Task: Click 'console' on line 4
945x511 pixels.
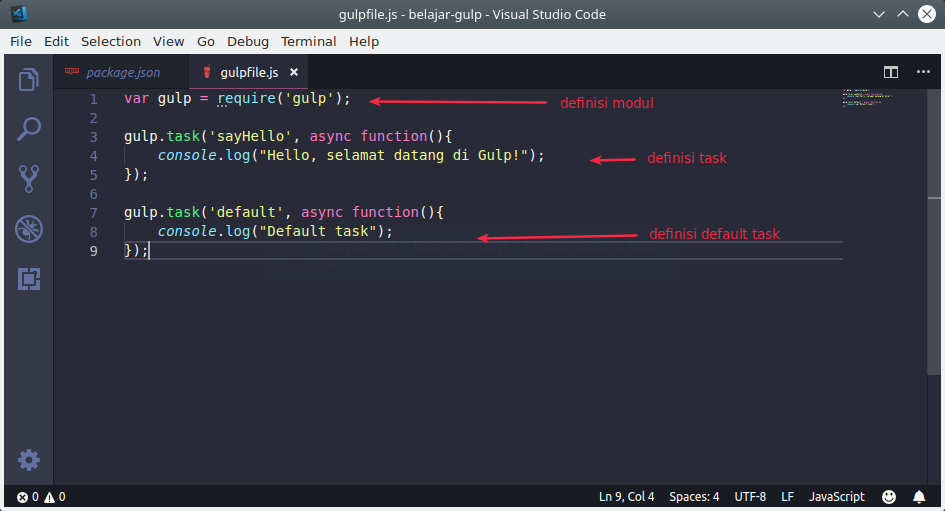Action: pyautogui.click(x=187, y=155)
